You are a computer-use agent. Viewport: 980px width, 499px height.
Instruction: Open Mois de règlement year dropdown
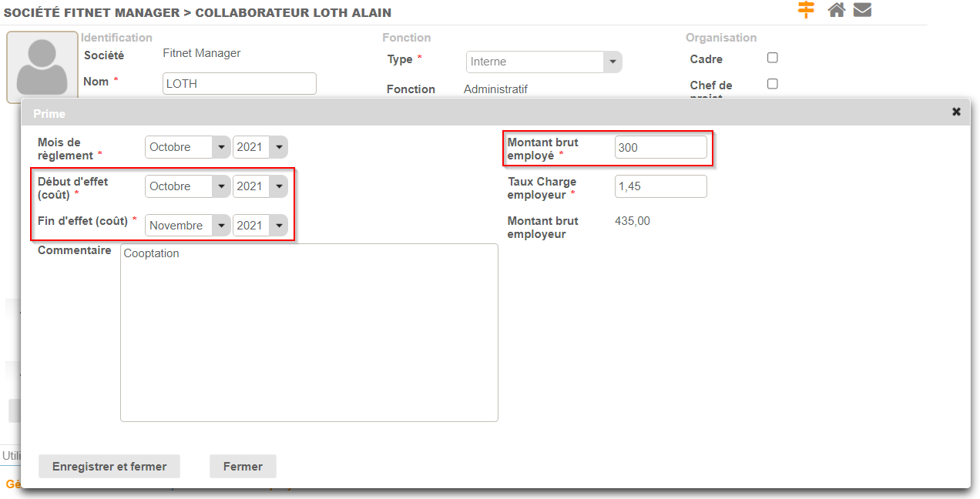pyautogui.click(x=260, y=147)
